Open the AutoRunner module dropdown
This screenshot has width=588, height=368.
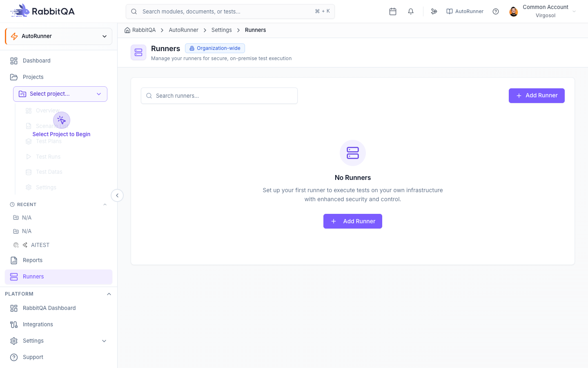point(58,36)
